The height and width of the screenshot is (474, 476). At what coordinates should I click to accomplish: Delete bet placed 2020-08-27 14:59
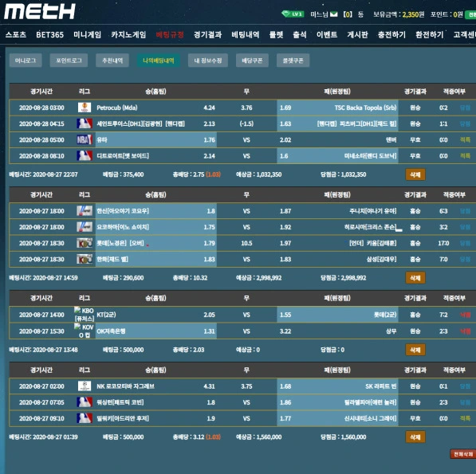click(415, 277)
